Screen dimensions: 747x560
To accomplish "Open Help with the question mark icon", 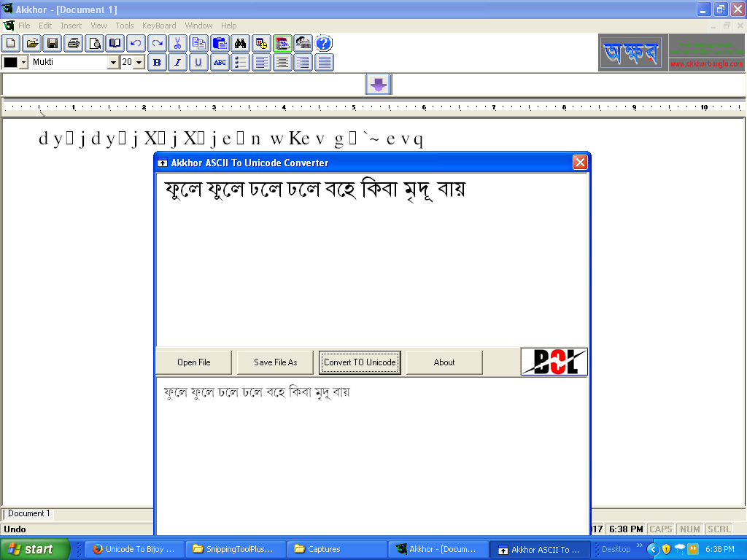I will click(324, 43).
